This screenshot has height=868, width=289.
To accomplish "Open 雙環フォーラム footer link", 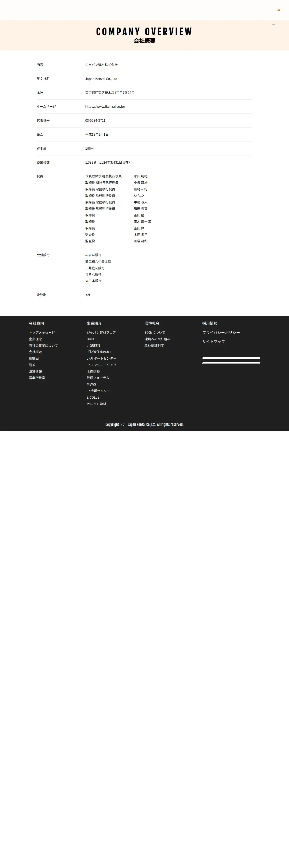I will pyautogui.click(x=98, y=378).
